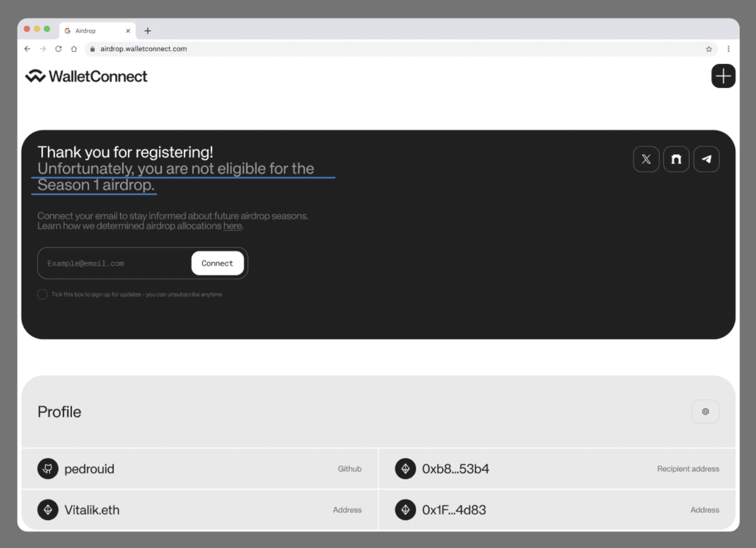The height and width of the screenshot is (548, 756).
Task: Open the Telegram social icon
Action: [x=706, y=159]
